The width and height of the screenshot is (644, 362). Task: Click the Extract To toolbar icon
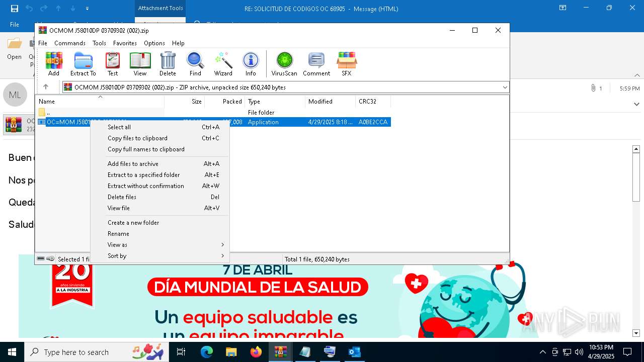[83, 64]
